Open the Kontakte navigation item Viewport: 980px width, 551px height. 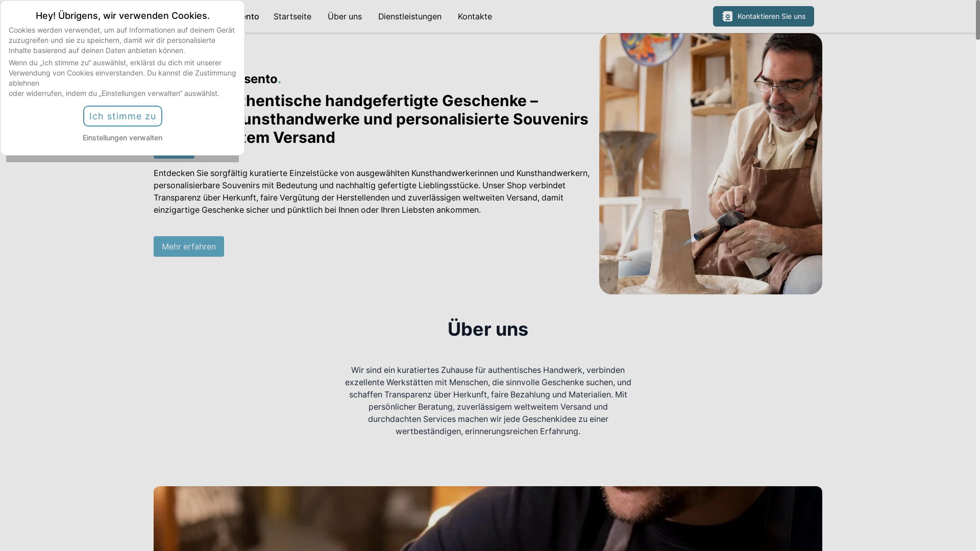(x=475, y=16)
